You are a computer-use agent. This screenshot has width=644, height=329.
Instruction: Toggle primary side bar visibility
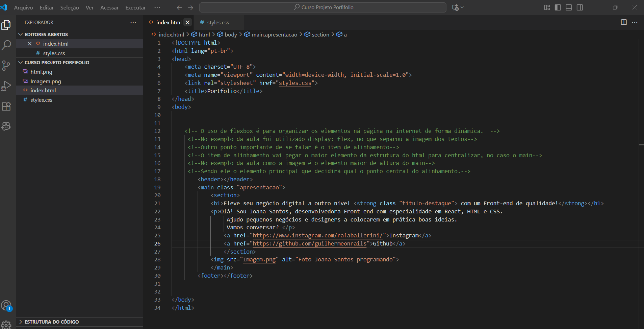pos(558,7)
